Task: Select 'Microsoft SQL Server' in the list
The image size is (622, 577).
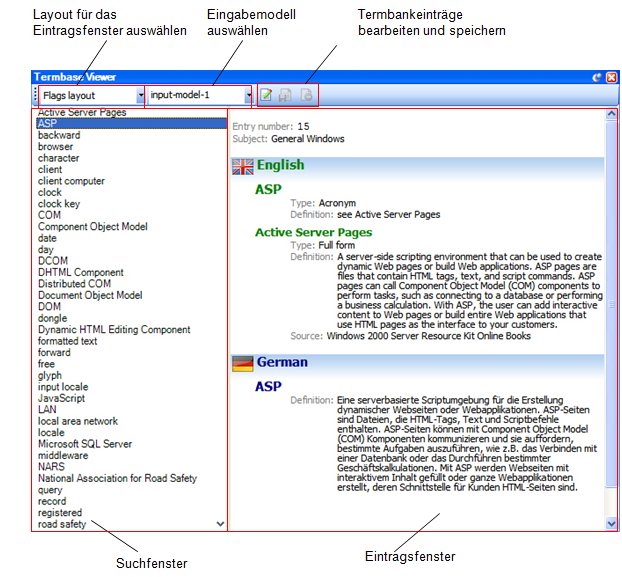Action: (x=85, y=444)
